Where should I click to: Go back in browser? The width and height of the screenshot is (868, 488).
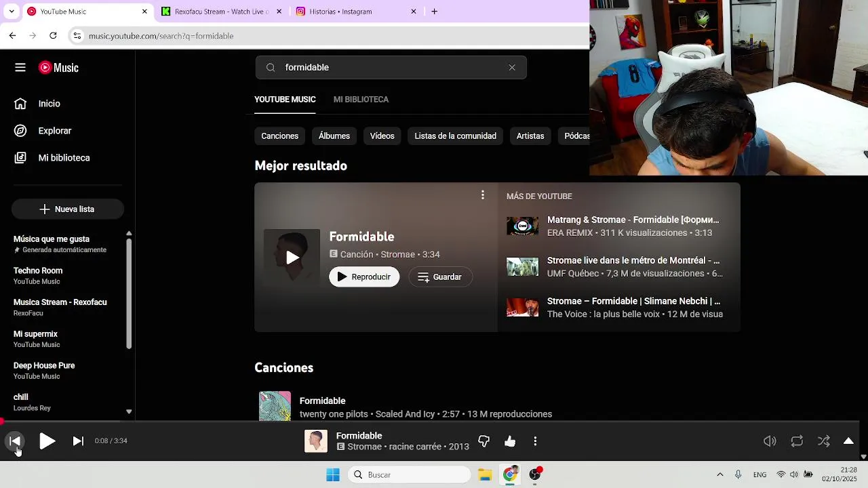tap(12, 35)
